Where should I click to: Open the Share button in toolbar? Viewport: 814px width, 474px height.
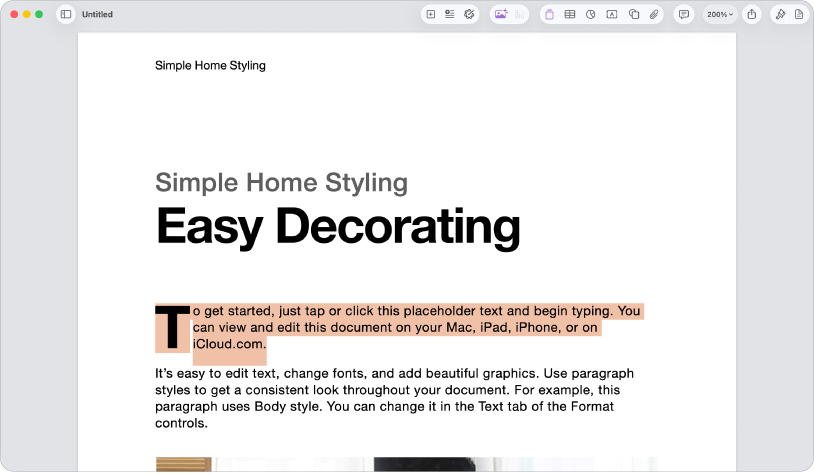point(752,15)
